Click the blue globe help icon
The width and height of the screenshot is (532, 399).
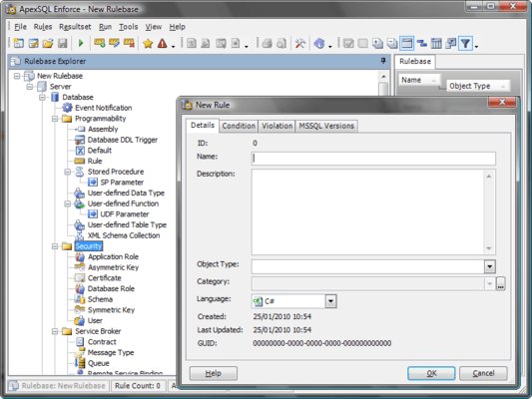coord(319,44)
